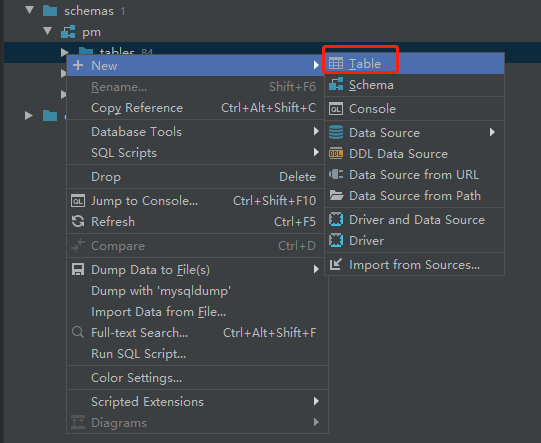This screenshot has width=541, height=443.
Task: Click the Full-text Search magnifier icon
Action: [78, 332]
